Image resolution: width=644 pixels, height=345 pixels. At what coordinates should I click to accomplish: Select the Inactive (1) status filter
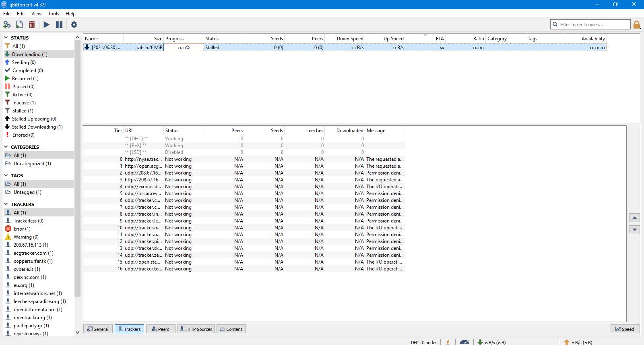(39, 103)
